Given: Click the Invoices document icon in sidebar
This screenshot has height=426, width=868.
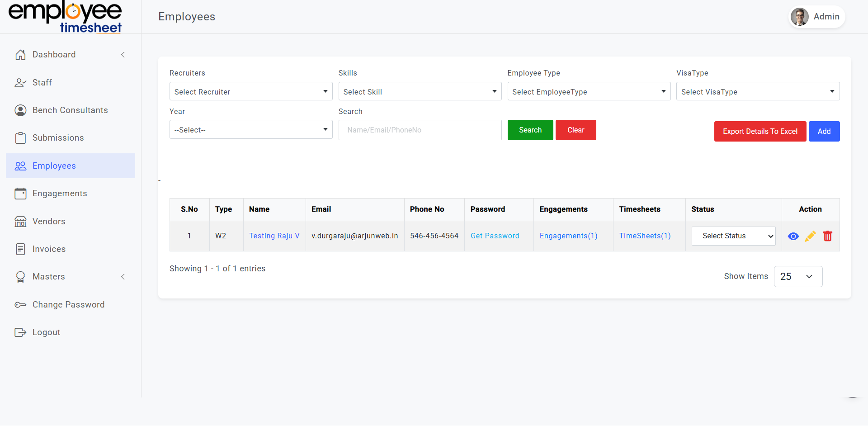Looking at the screenshot, I should pos(20,249).
